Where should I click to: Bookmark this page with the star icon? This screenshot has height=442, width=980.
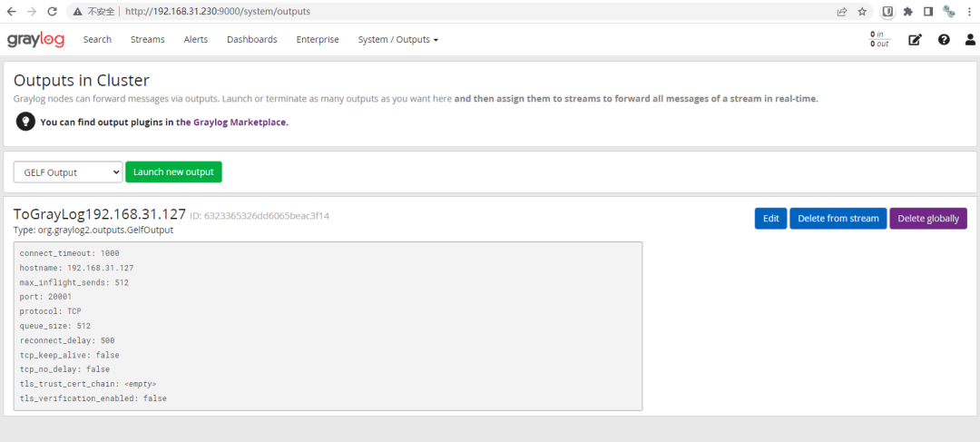point(862,11)
